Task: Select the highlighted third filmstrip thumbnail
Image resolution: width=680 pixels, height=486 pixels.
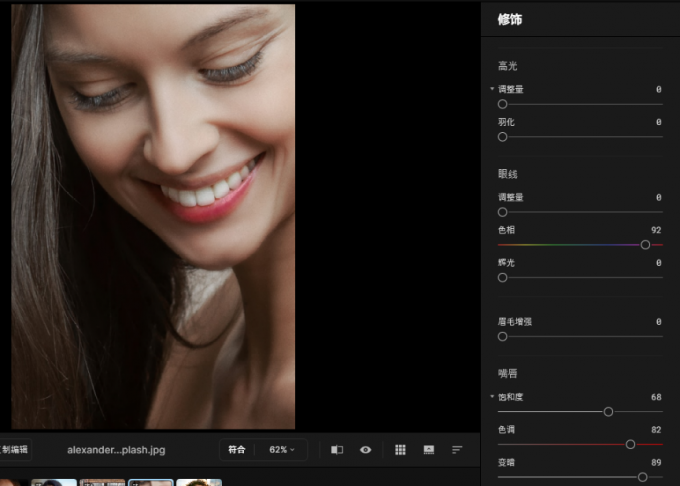Action: click(150, 482)
